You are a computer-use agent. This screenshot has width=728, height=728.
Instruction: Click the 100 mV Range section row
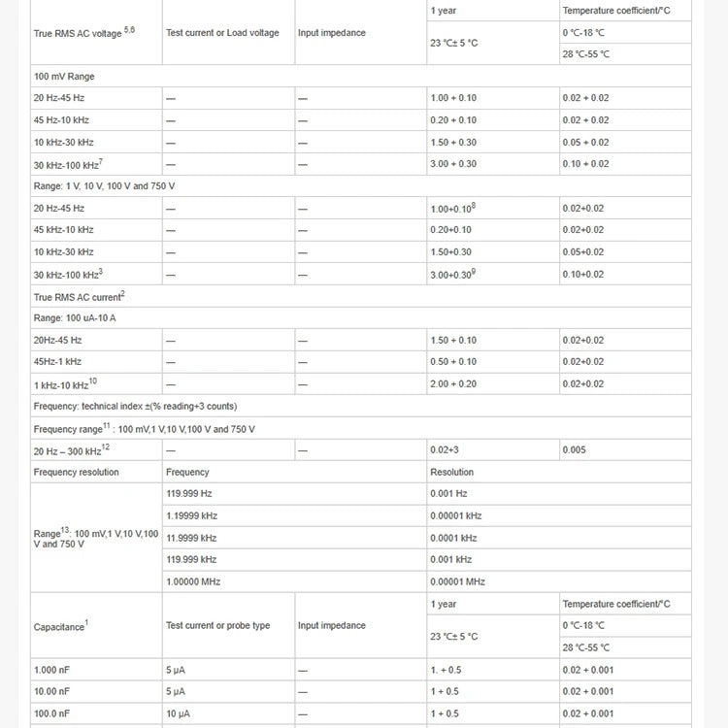[64, 76]
